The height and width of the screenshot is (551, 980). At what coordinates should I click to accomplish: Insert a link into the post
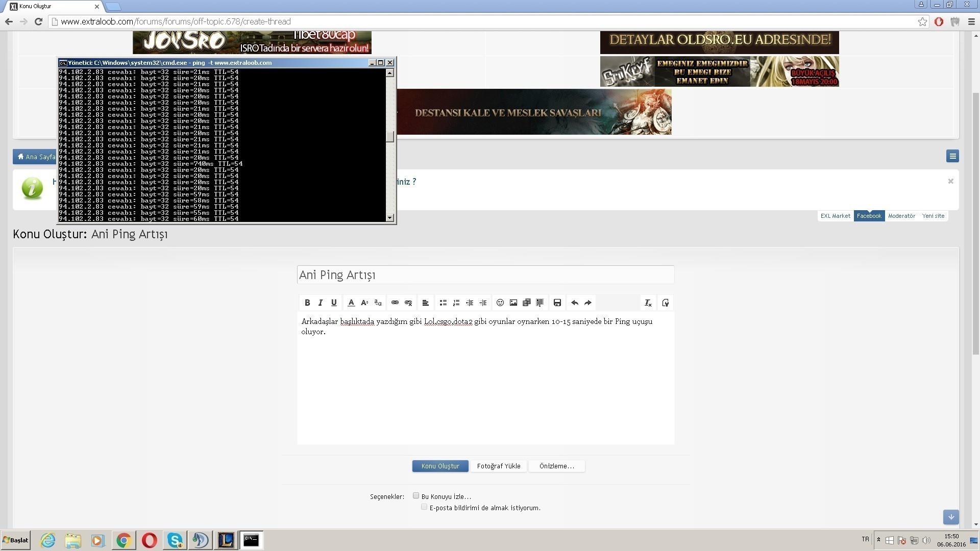coord(395,303)
